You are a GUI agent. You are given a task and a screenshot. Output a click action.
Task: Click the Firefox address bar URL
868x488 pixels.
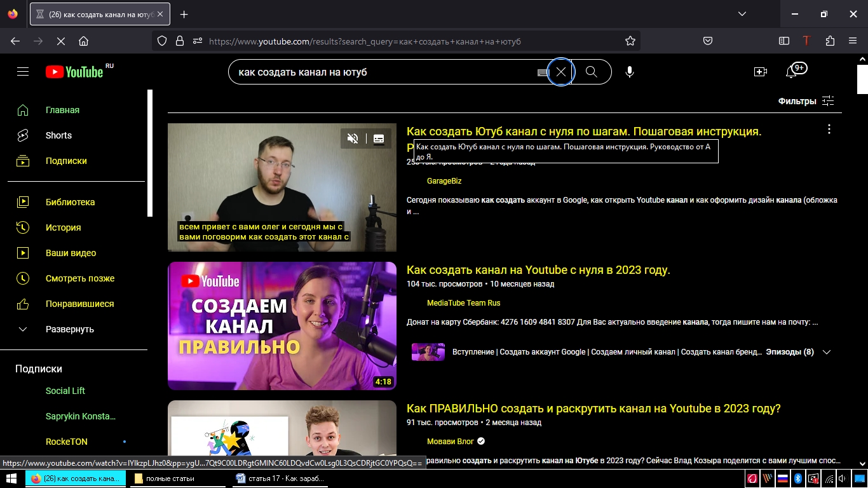click(365, 41)
